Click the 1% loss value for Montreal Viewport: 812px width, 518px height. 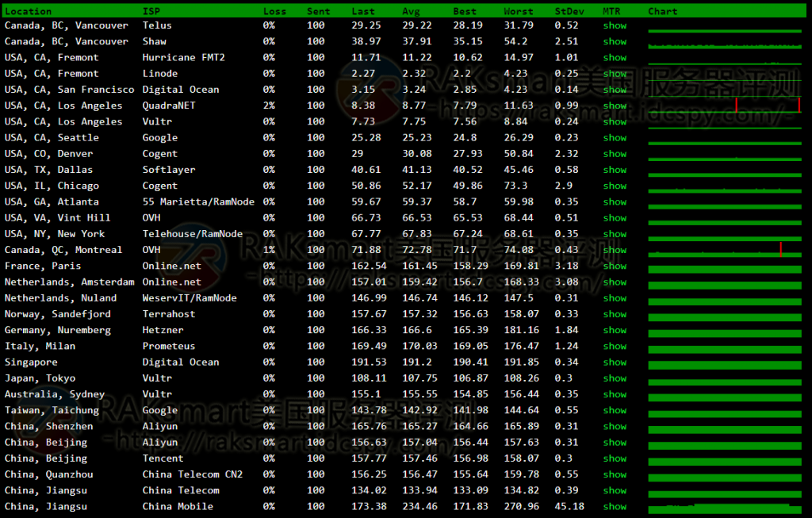coord(269,250)
